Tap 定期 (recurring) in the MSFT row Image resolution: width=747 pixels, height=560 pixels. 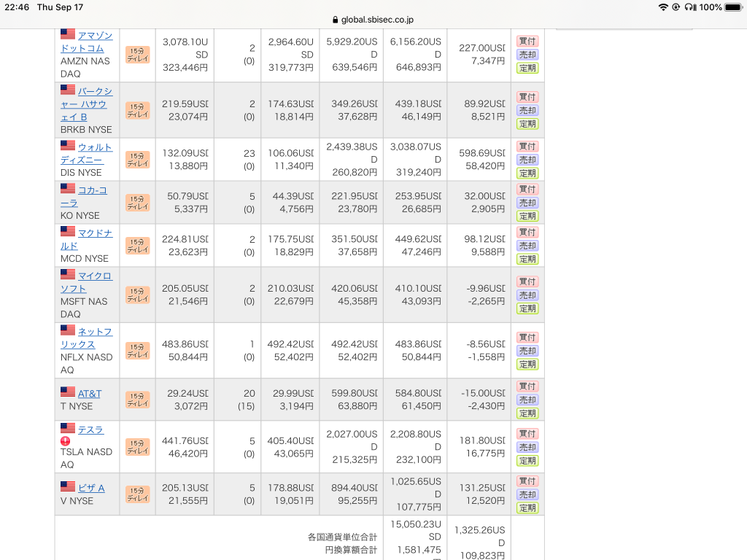tap(527, 308)
